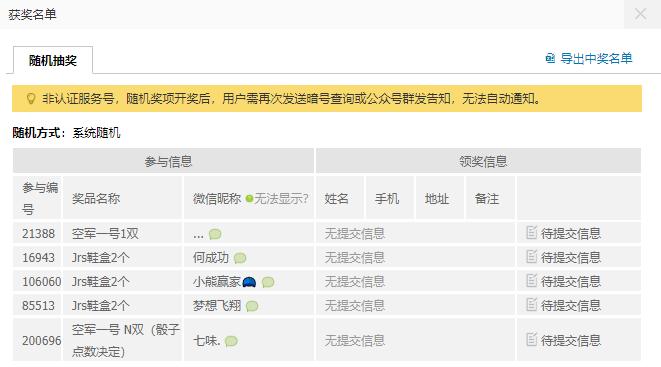Click 待提交信息 for entry 85513
This screenshot has height=367, width=661.
[x=571, y=305]
